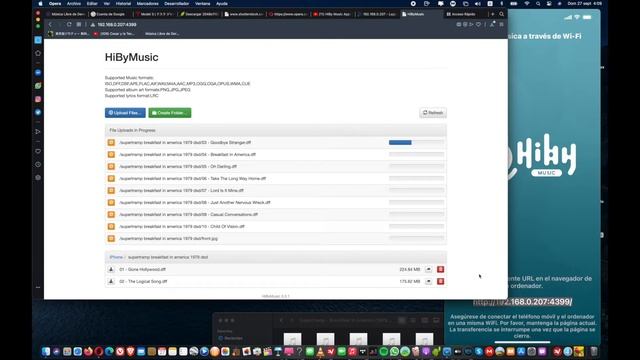Open settings gear in Opera sidebar

click(x=38, y=178)
